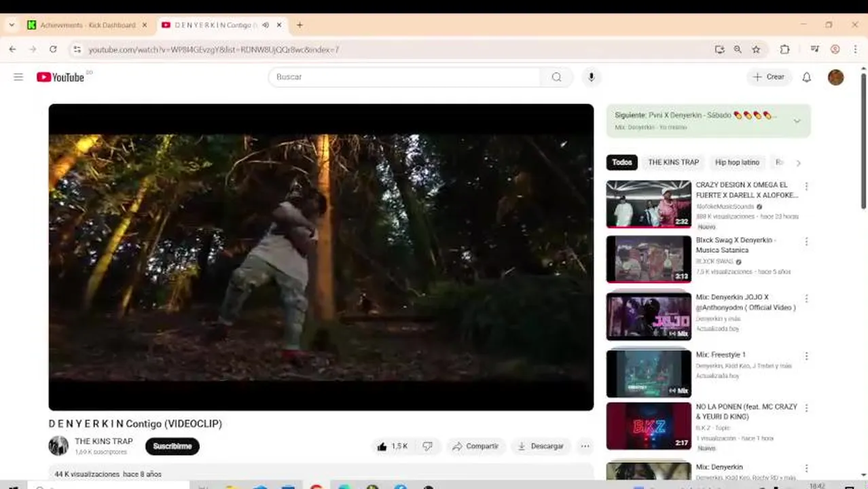Viewport: 868px width, 489px height.
Task: Click the install app icon in address bar
Action: click(x=720, y=50)
